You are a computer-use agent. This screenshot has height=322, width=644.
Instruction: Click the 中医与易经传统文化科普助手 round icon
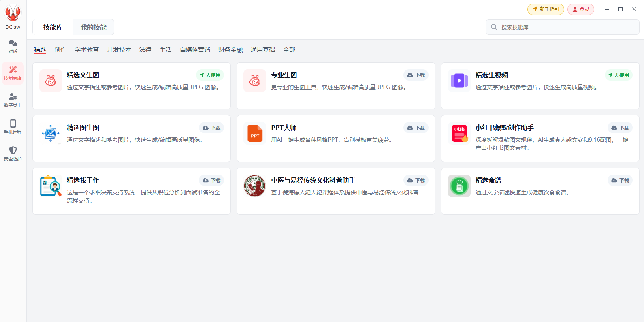click(x=255, y=186)
